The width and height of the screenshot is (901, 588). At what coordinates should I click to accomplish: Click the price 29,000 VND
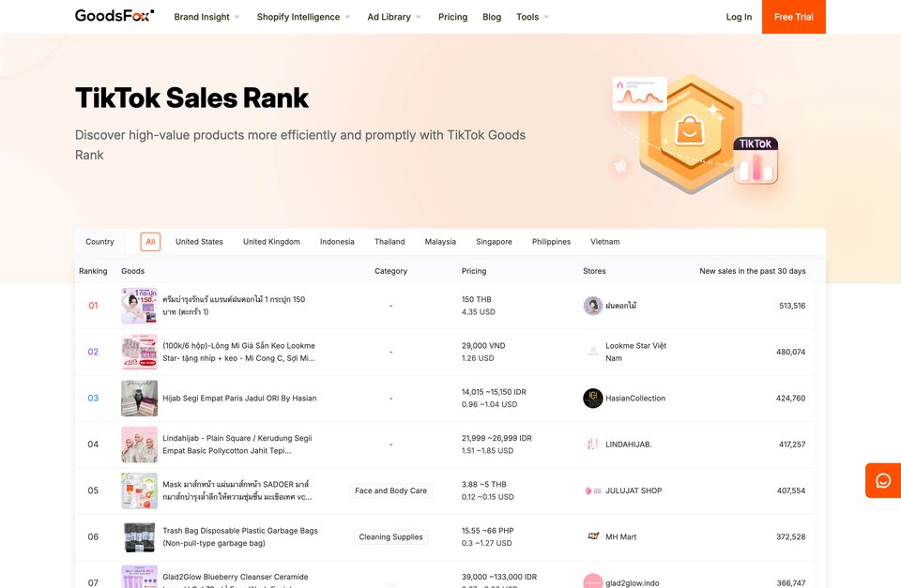[x=483, y=346]
